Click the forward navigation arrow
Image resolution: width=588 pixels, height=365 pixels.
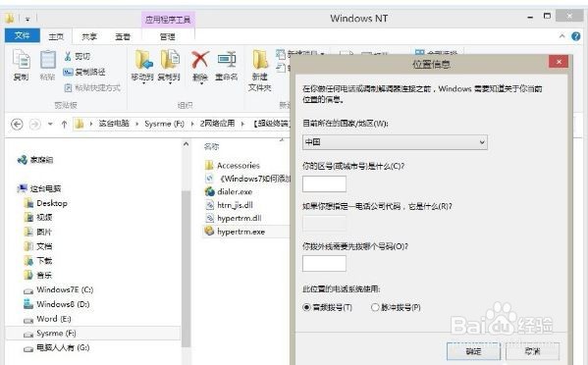(35, 124)
